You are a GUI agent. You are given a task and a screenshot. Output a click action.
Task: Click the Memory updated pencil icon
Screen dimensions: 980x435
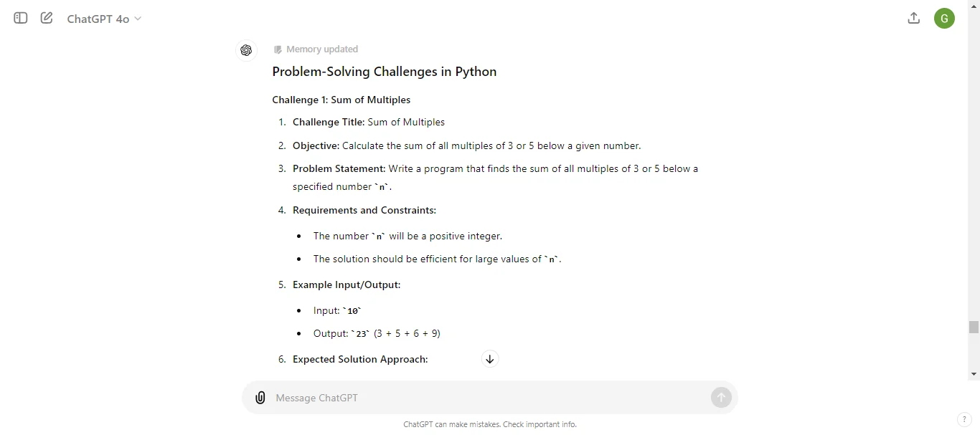pyautogui.click(x=278, y=49)
